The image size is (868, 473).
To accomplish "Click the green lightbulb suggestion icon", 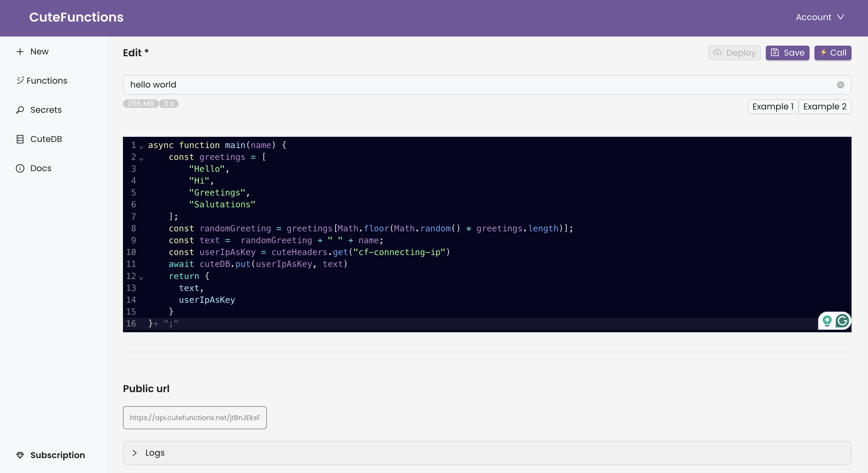I will coord(827,321).
